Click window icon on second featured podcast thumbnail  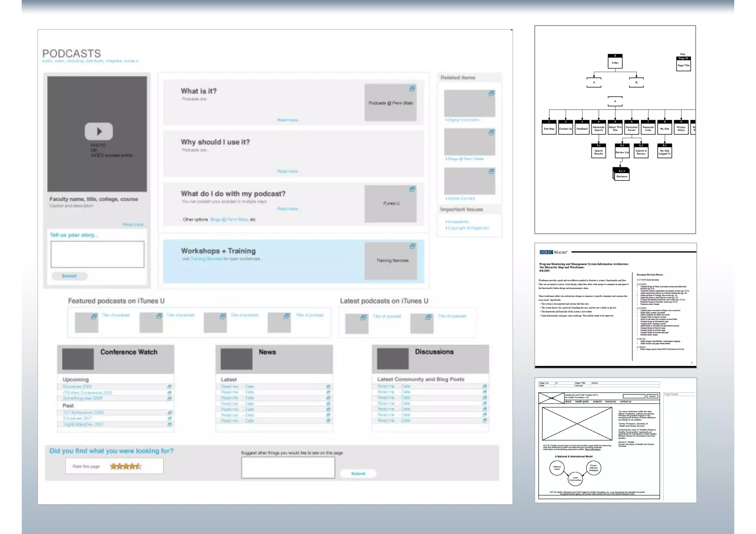coord(159,316)
